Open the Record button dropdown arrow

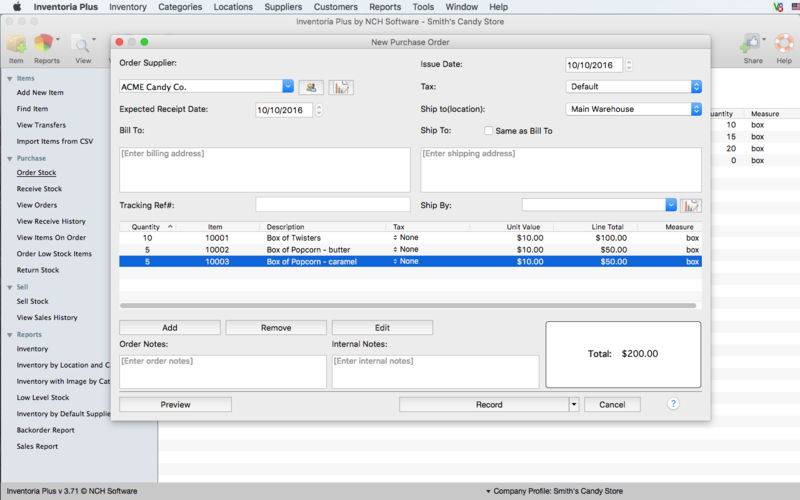pyautogui.click(x=574, y=405)
